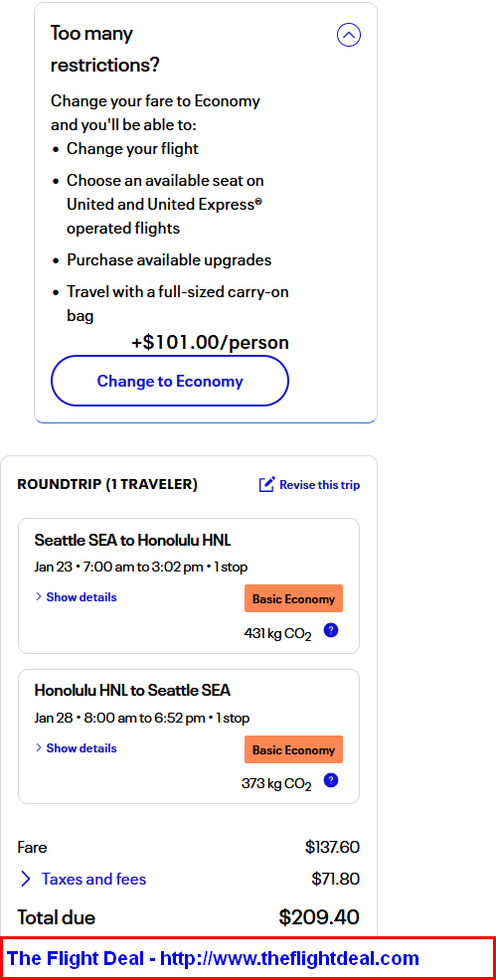Click the chevron next to outbound Show details

pyautogui.click(x=39, y=597)
